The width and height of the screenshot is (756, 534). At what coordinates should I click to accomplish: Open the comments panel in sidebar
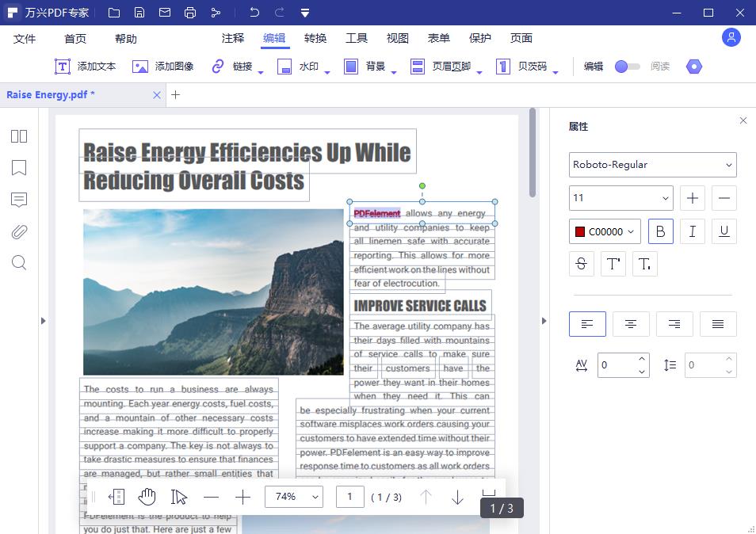pyautogui.click(x=19, y=200)
